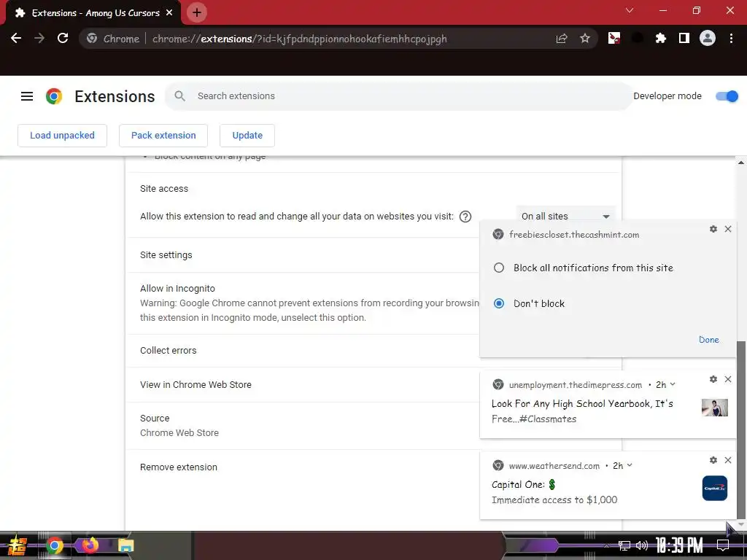Image resolution: width=747 pixels, height=560 pixels.
Task: Click the share page icon in address bar
Action: (562, 39)
